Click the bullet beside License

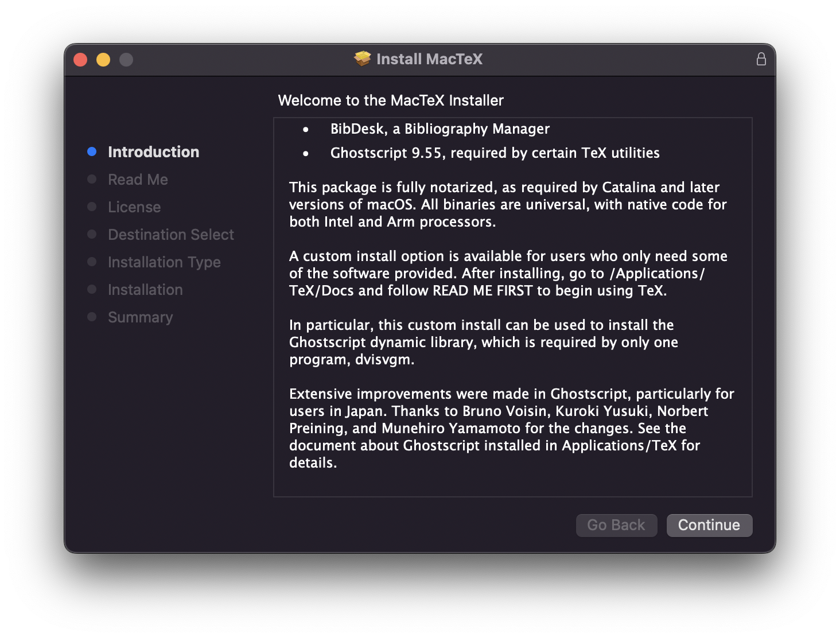[x=92, y=207]
